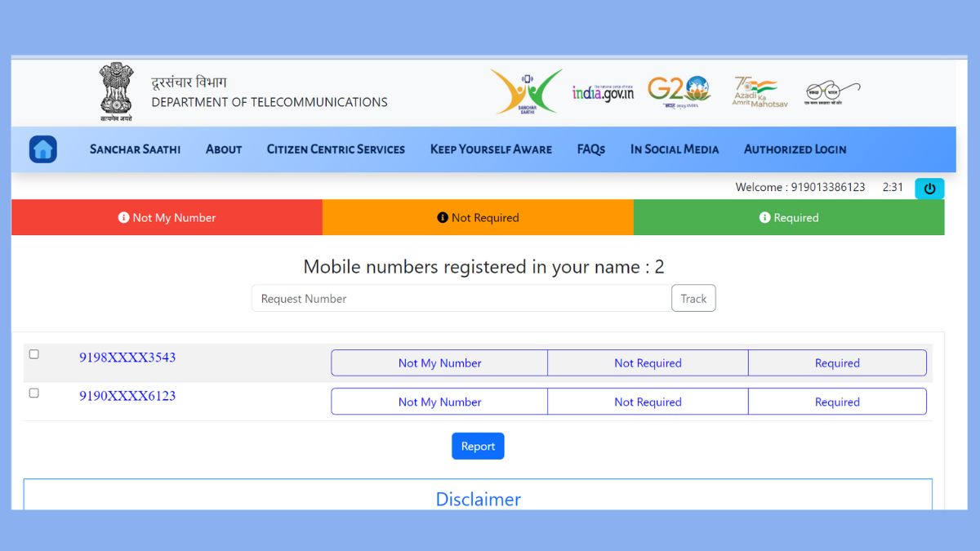Focus the Request Number input field
The image size is (980, 551).
coord(461,299)
